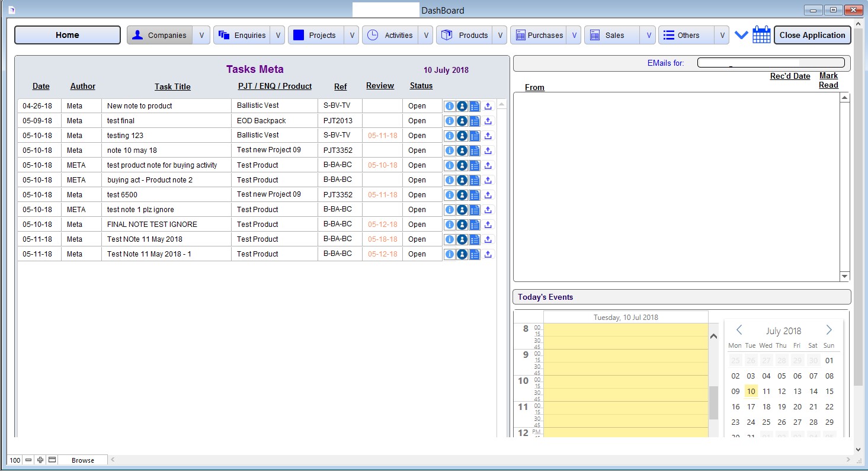Click zoom out icon in status bar
Viewport: 868px width, 471px height.
tap(28, 460)
